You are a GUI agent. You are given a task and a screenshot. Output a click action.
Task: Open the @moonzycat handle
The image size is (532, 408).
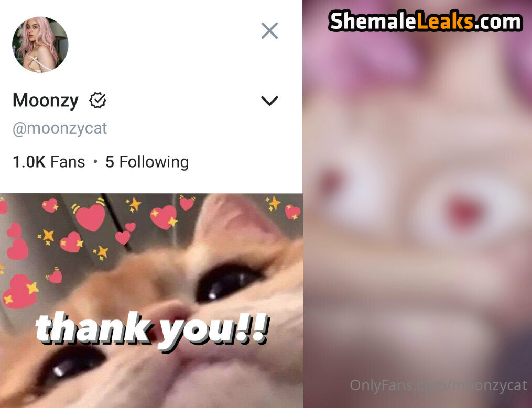pos(60,128)
